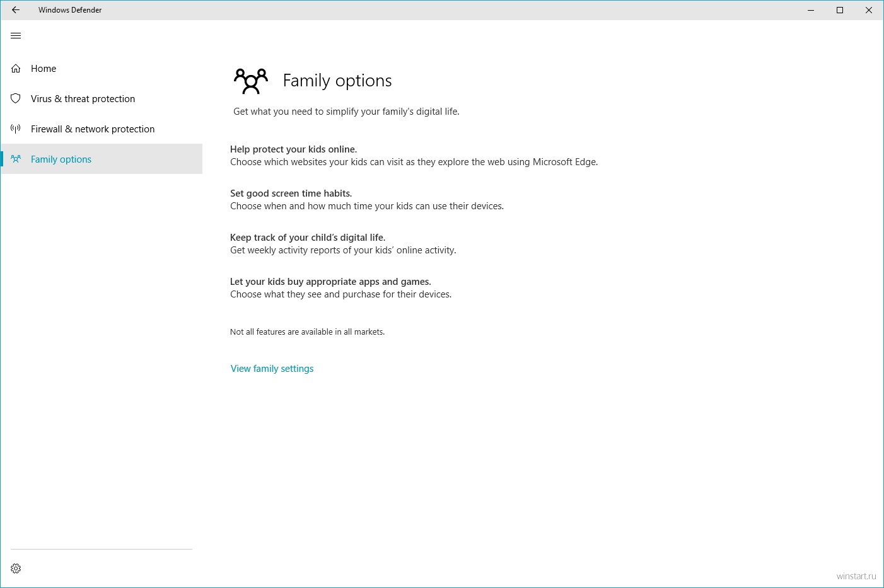
Task: Click "Help protect your kids online" heading
Action: point(293,149)
